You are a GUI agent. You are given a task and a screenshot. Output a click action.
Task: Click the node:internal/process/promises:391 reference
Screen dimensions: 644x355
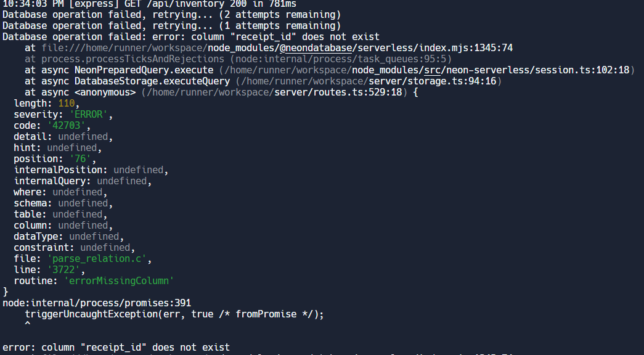(x=97, y=303)
